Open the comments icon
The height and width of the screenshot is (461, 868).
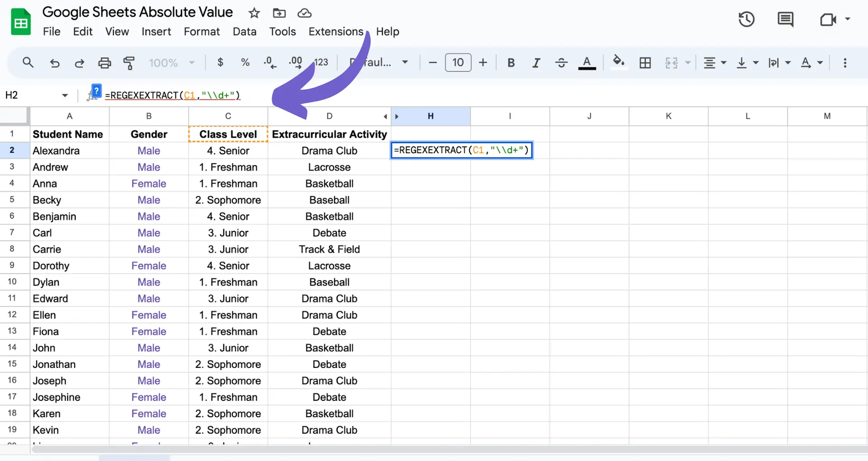click(x=785, y=19)
